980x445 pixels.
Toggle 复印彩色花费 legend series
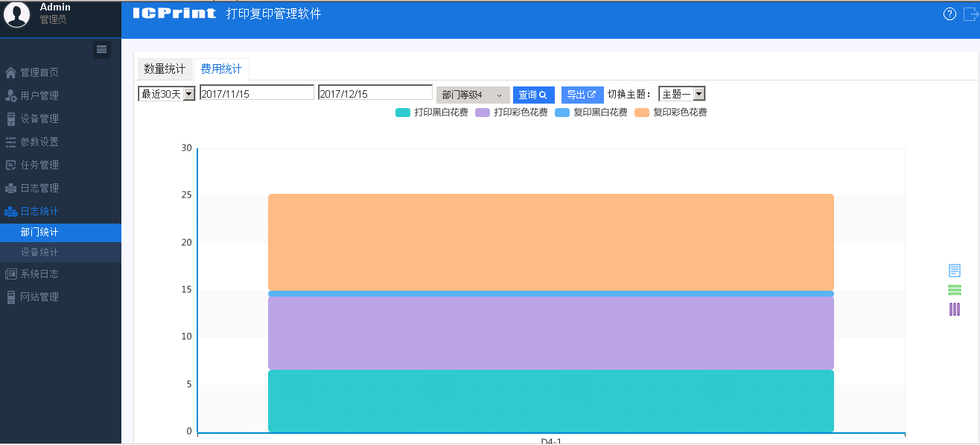[x=671, y=113]
